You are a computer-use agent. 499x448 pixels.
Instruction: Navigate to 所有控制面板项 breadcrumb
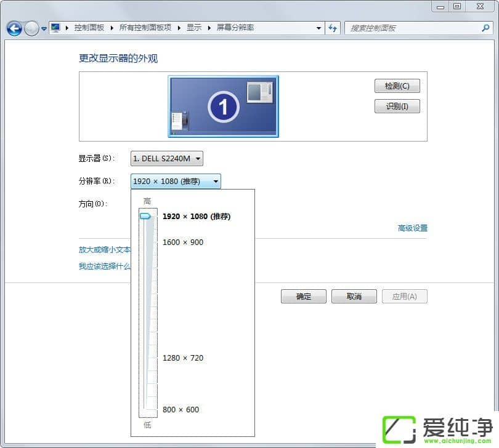pyautogui.click(x=145, y=28)
